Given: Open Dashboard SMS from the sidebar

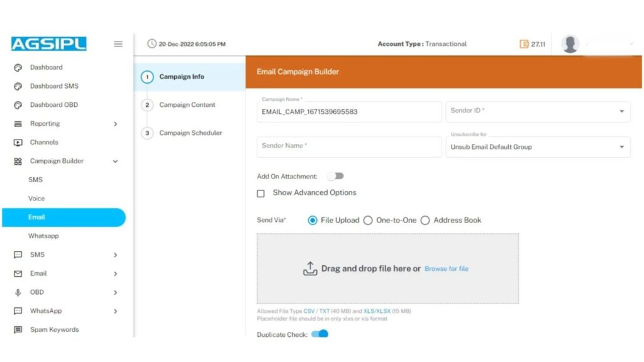Looking at the screenshot, I should point(54,86).
